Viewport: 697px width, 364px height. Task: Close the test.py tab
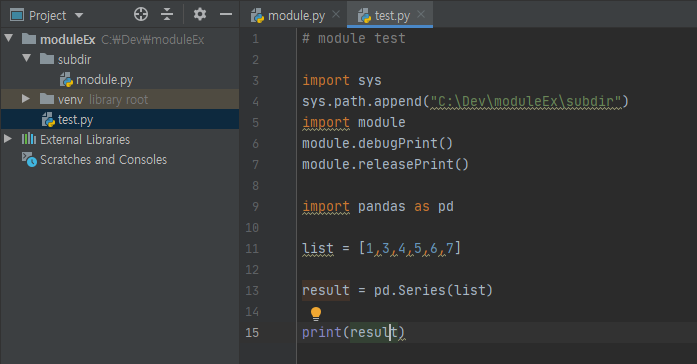421,14
